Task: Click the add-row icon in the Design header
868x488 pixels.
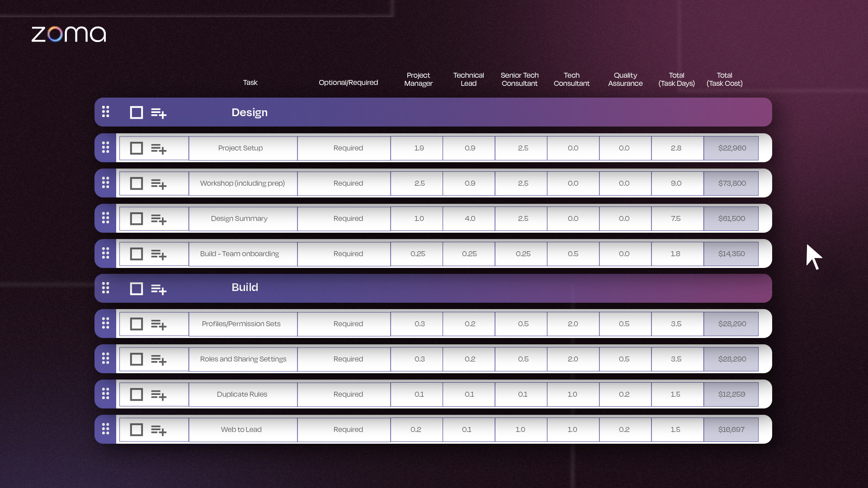Action: point(159,113)
